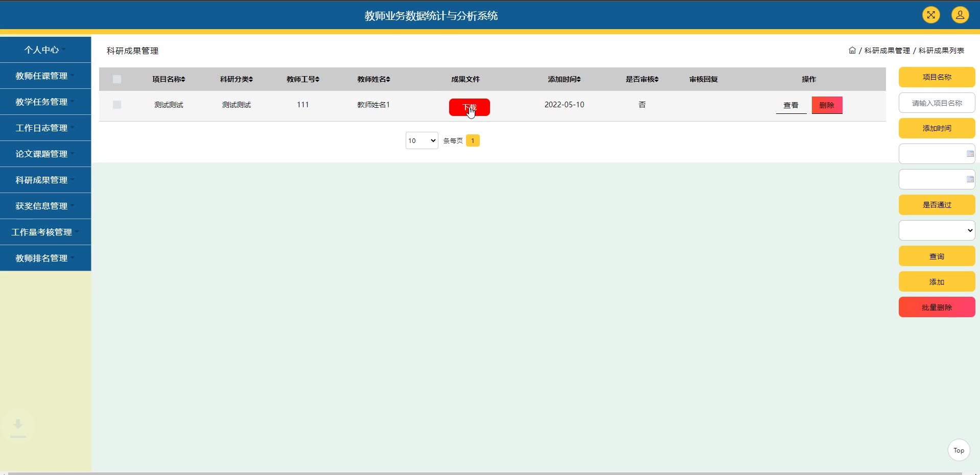The height and width of the screenshot is (475, 980).
Task: Open 教师排名管理 sidebar menu
Action: coord(45,258)
